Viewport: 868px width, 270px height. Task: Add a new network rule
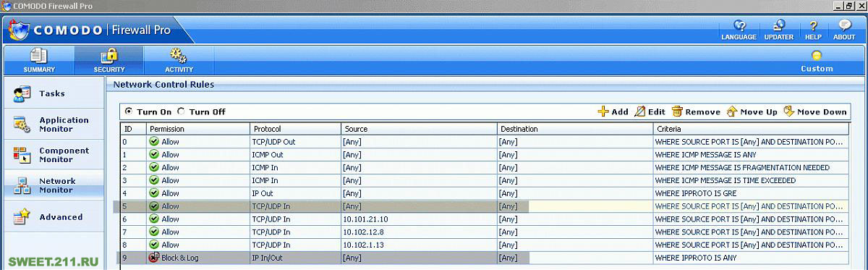tap(613, 111)
